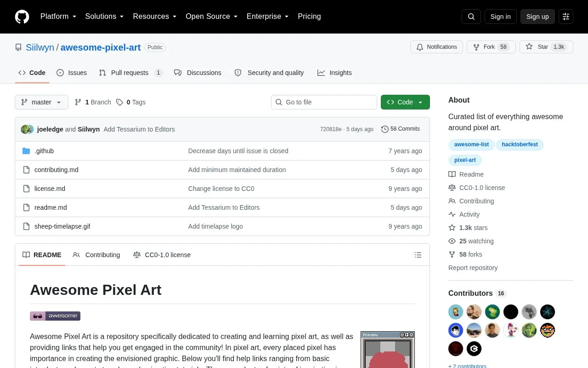Click the awesome-list topic tag

click(471, 144)
